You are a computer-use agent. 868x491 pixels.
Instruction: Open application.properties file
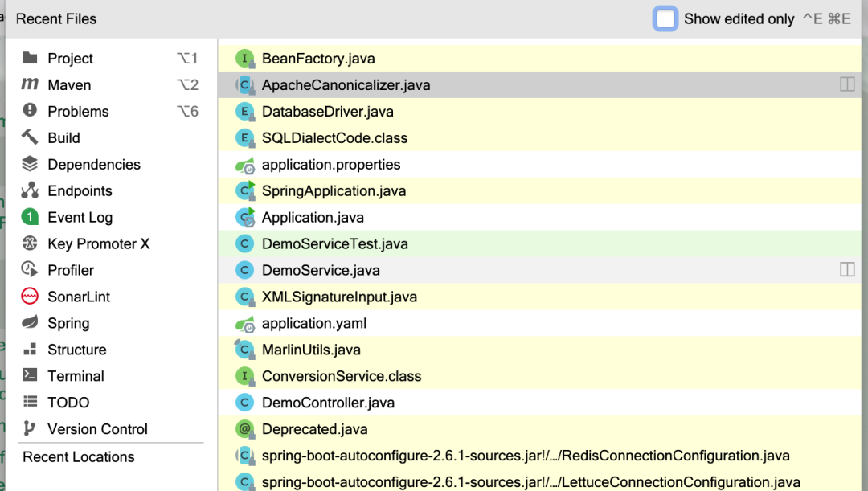tap(540, 165)
